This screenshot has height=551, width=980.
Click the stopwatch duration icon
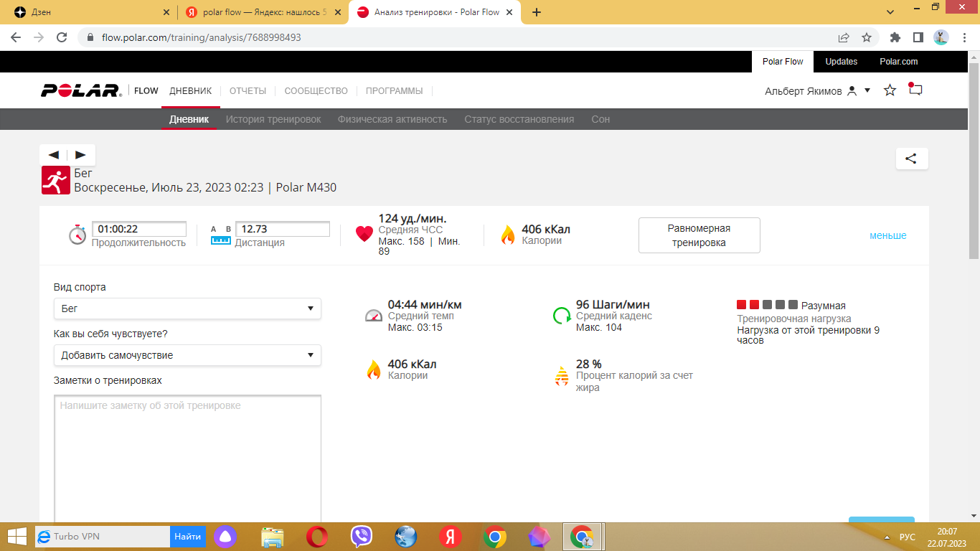[x=77, y=234]
